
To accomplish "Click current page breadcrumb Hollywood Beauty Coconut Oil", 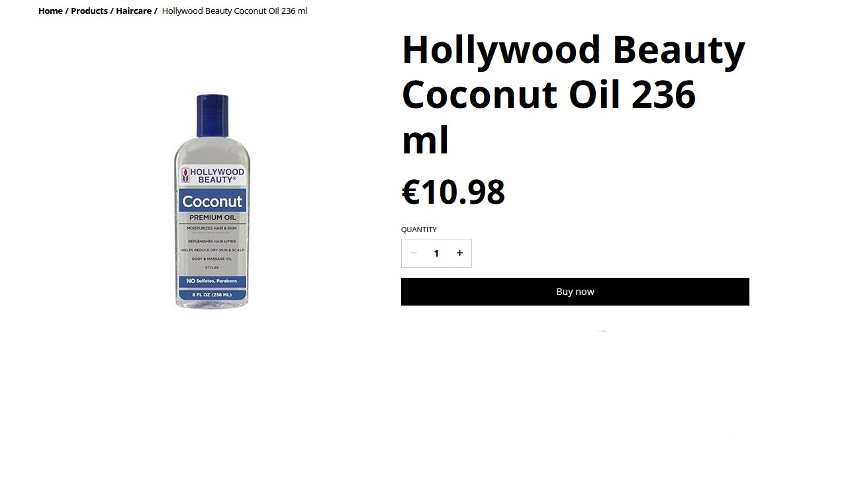I will click(234, 11).
